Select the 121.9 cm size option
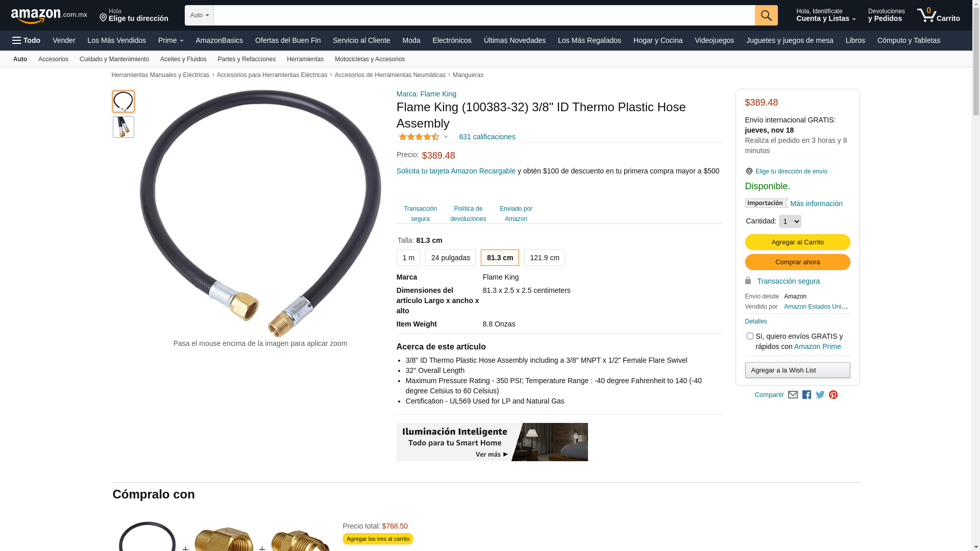The width and height of the screenshot is (980, 551). [x=545, y=258]
